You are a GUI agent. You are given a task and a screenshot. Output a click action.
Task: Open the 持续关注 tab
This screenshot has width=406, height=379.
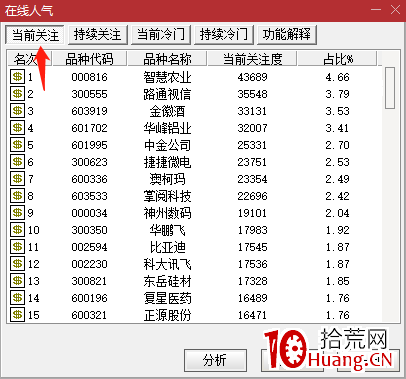click(x=98, y=35)
